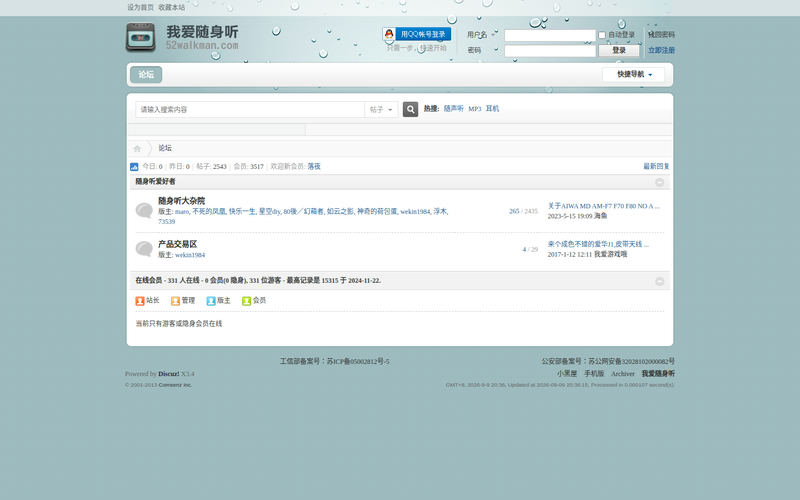Open the Comsenz Inc. footer link

tap(175, 385)
